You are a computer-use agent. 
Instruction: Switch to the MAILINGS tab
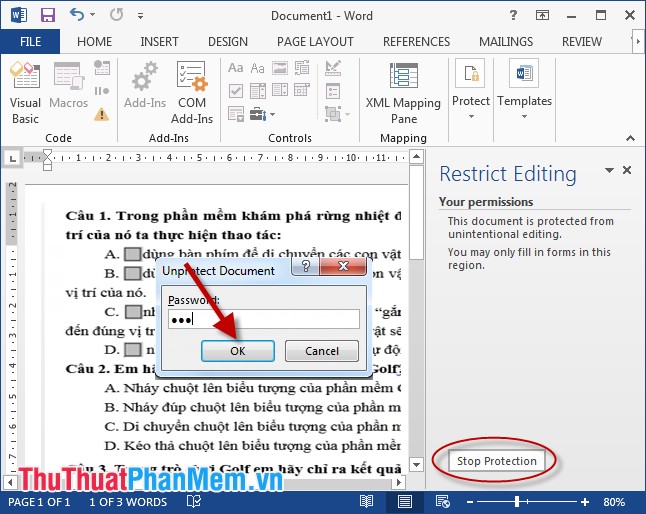coord(506,42)
